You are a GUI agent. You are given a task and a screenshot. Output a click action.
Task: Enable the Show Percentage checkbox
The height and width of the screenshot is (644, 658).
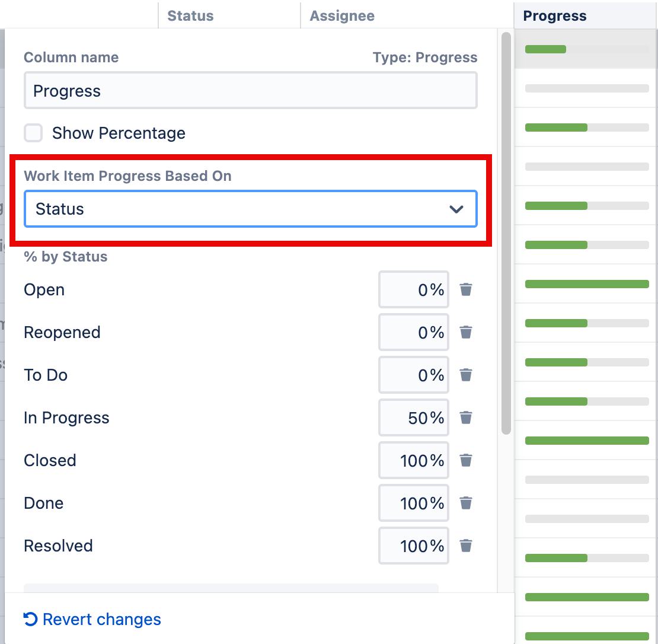tap(33, 133)
